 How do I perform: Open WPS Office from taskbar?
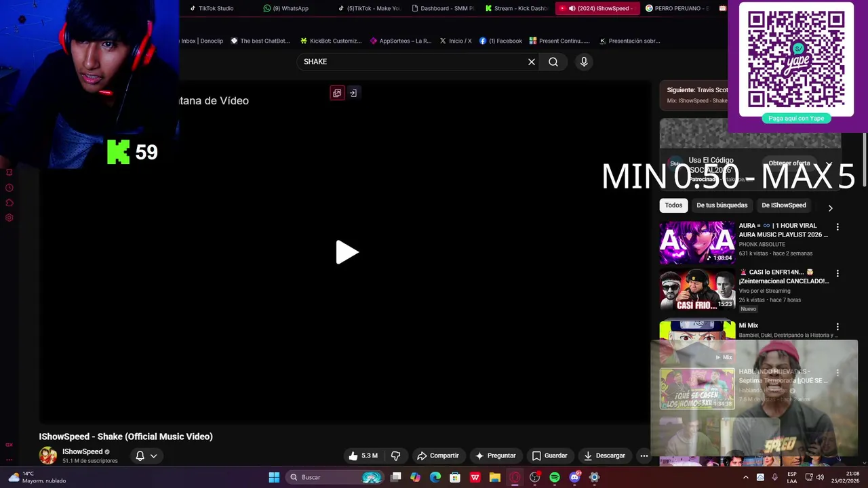tap(475, 477)
